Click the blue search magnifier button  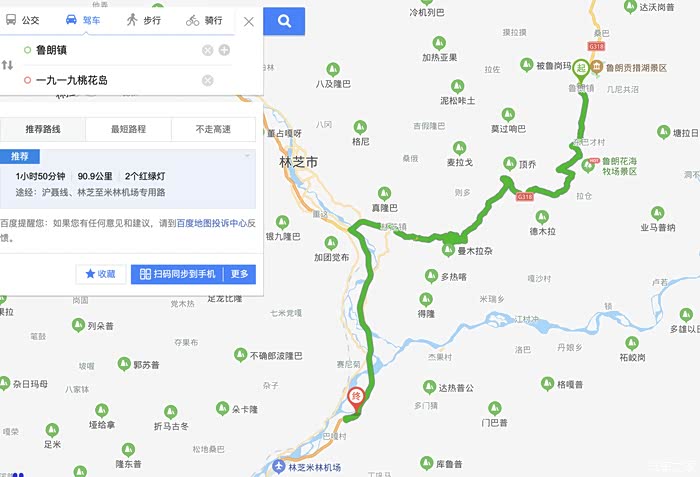pos(284,21)
